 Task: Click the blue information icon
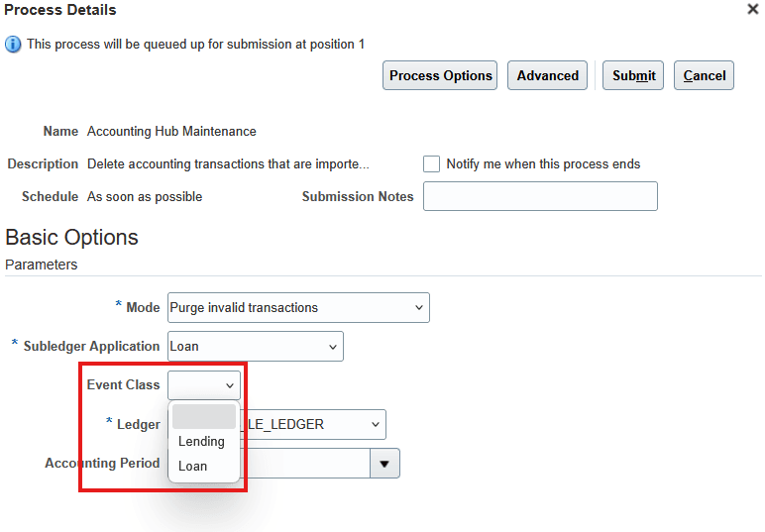pos(14,45)
